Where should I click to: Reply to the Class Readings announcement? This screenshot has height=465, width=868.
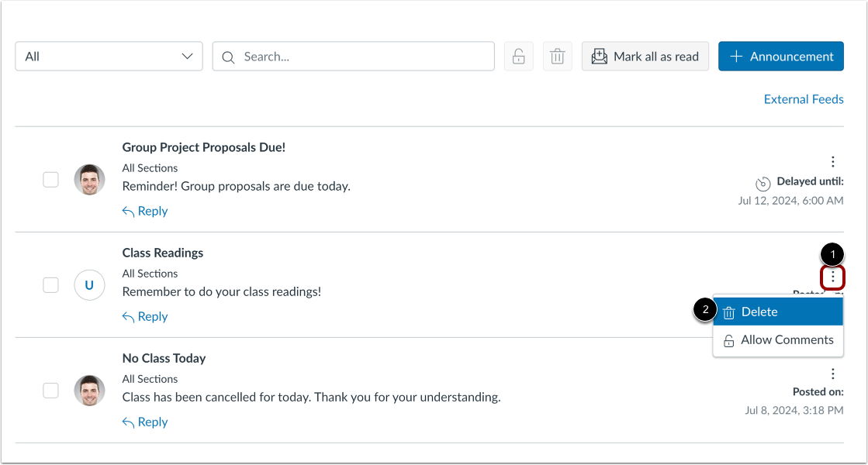click(x=145, y=316)
